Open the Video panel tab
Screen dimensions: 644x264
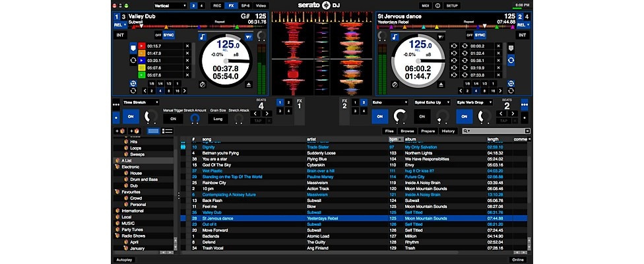pos(261,6)
